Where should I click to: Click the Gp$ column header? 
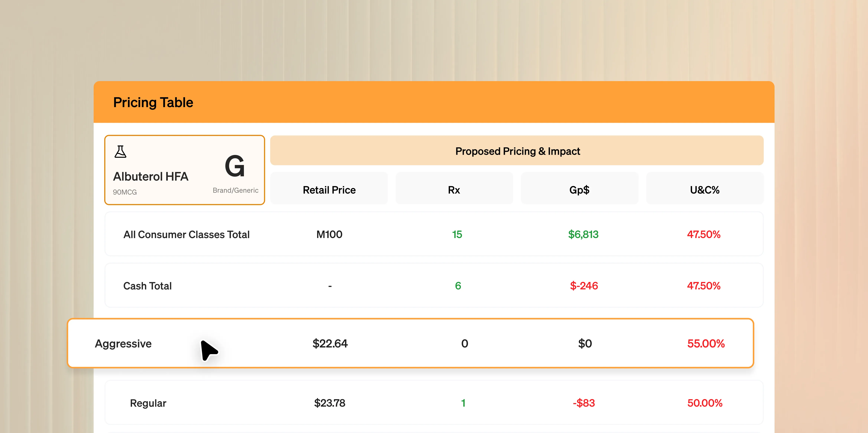[579, 190]
